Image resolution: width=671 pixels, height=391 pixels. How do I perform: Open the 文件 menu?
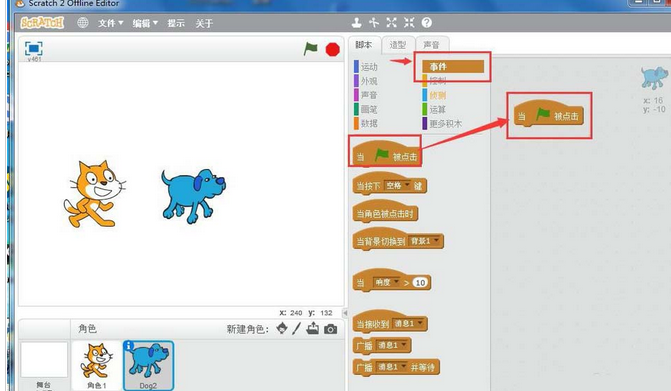(x=110, y=23)
